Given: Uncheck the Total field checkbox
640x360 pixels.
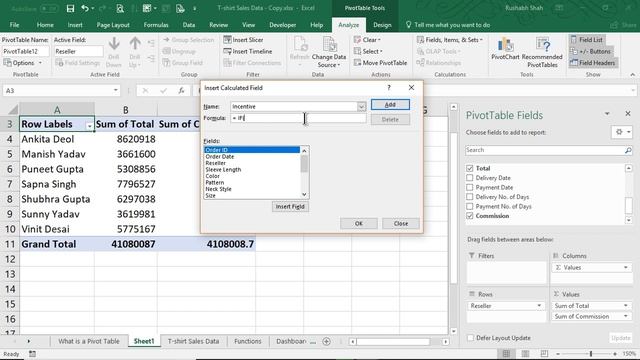Looking at the screenshot, I should 469,168.
